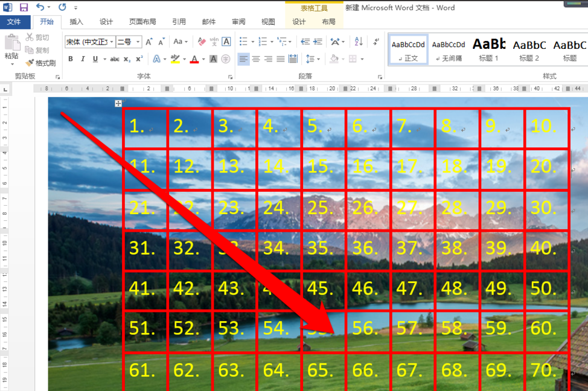Set justify alignment for the paragraph
The image size is (588, 391).
[281, 59]
